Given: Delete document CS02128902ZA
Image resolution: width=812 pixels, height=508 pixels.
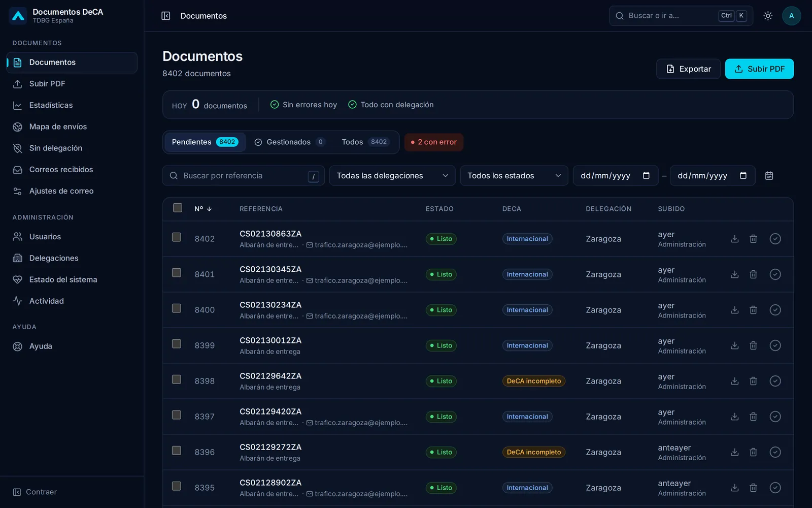Looking at the screenshot, I should pos(753,488).
